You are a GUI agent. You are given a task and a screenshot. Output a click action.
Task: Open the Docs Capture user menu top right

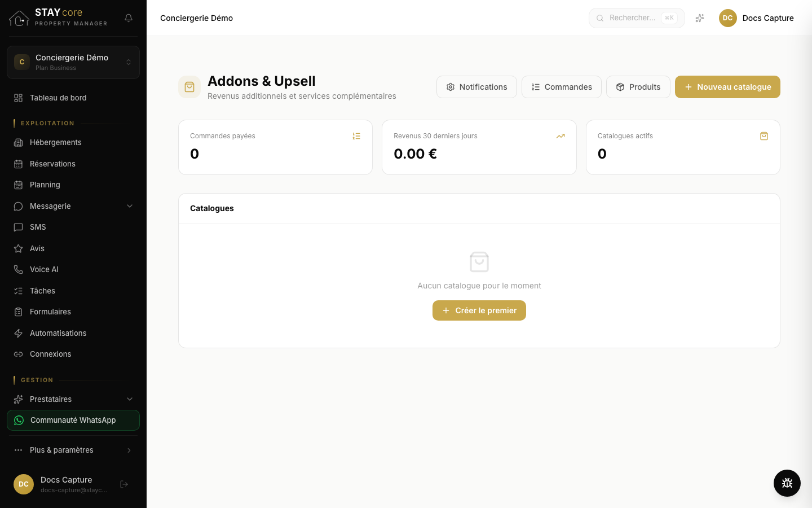756,18
